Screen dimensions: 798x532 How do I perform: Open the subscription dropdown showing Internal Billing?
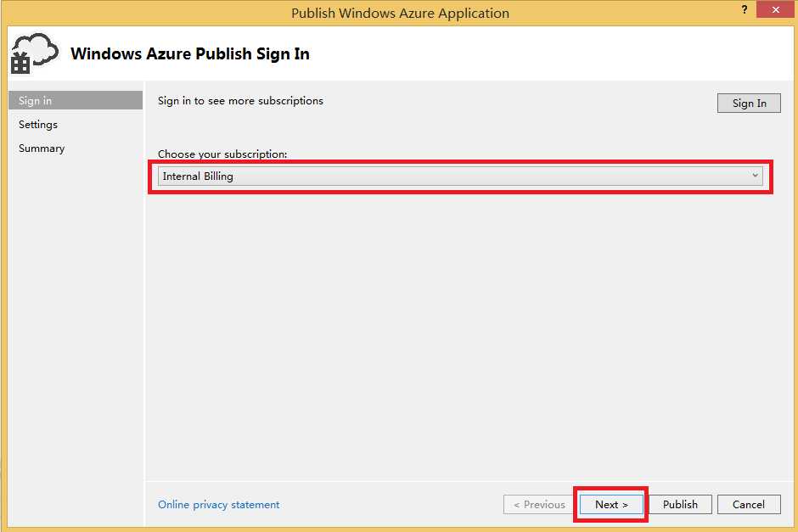point(460,176)
